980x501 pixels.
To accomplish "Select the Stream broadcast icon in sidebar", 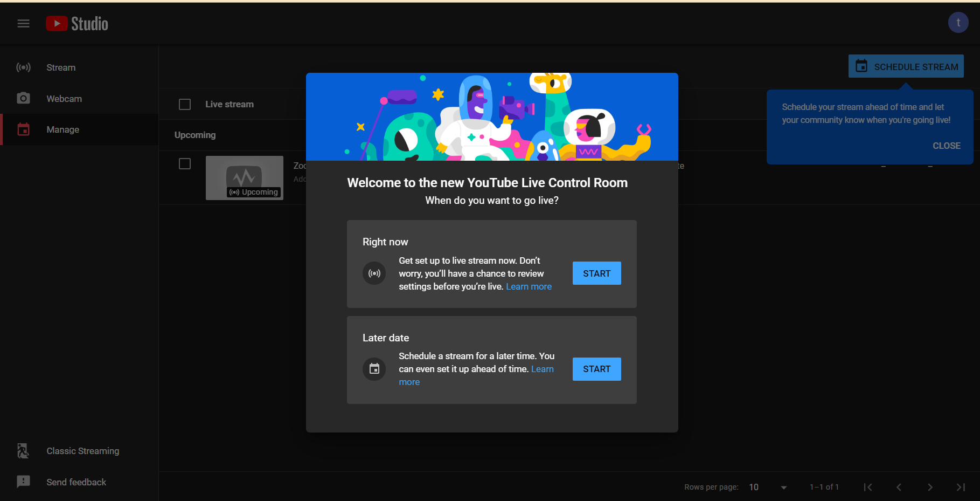I will (x=23, y=67).
